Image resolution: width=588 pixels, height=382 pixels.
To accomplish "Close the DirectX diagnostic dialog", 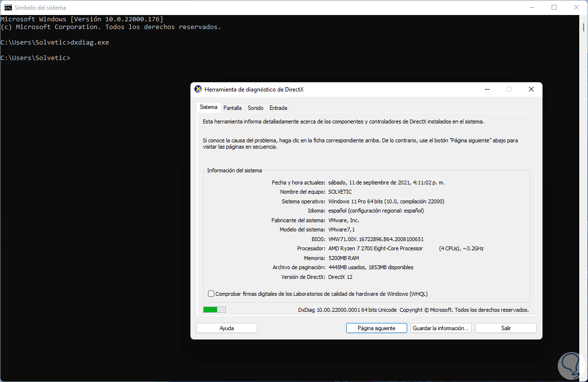I will tap(531, 89).
